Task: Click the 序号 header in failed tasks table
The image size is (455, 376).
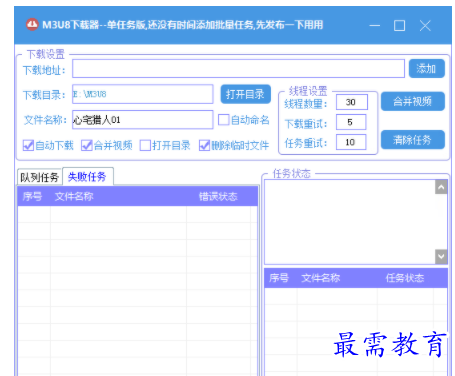Action: click(33, 196)
